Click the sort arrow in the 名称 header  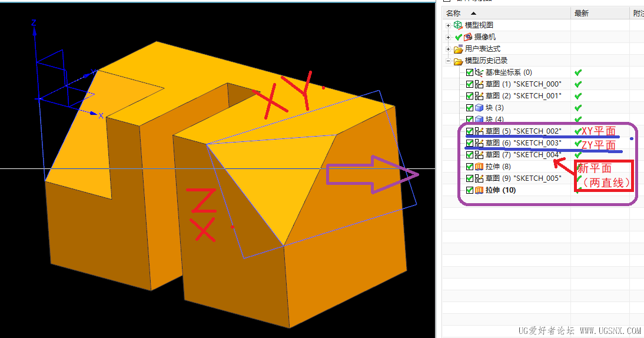pos(473,13)
